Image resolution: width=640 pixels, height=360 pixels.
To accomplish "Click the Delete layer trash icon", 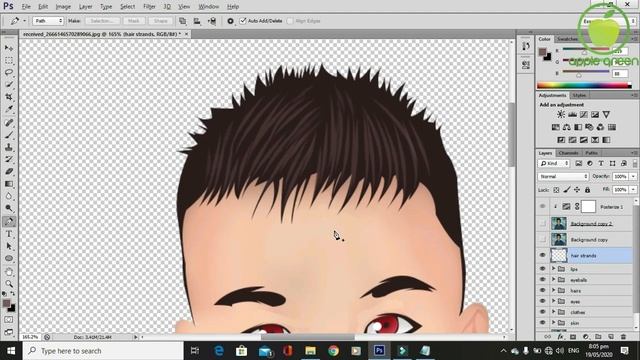I will (623, 337).
